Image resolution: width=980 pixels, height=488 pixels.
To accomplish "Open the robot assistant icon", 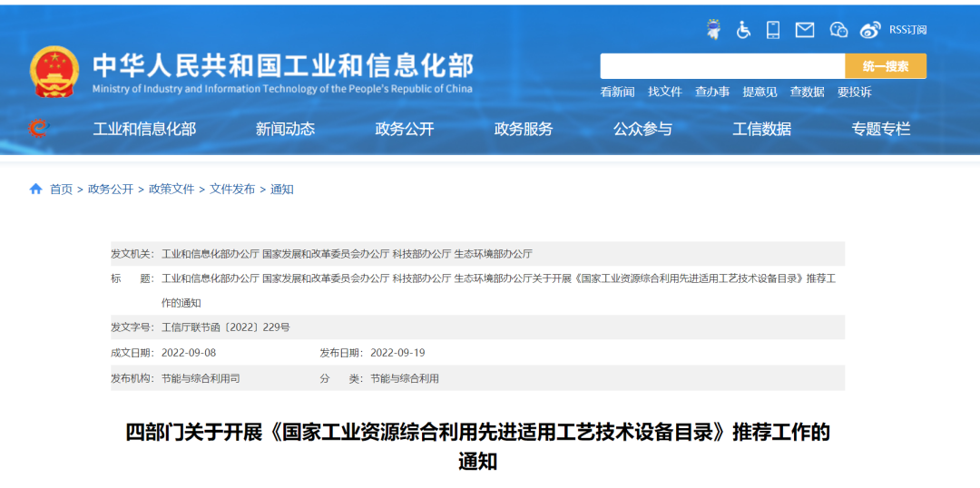I will [713, 29].
